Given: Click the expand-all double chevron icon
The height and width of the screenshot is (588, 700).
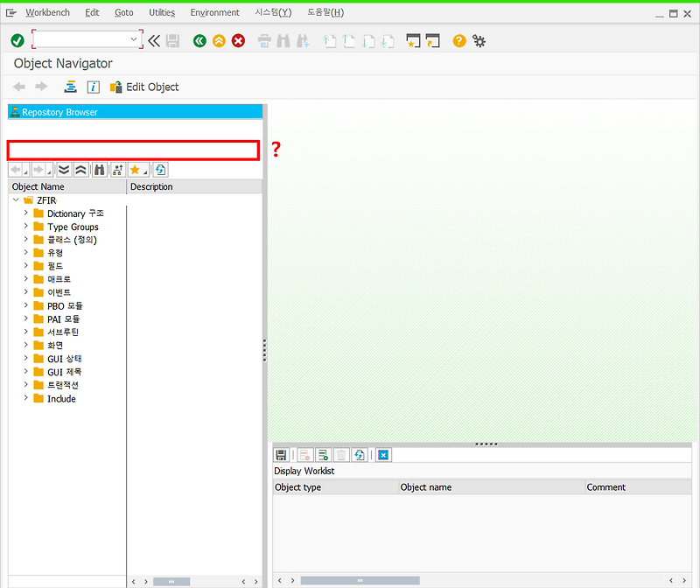Looking at the screenshot, I should (62, 169).
